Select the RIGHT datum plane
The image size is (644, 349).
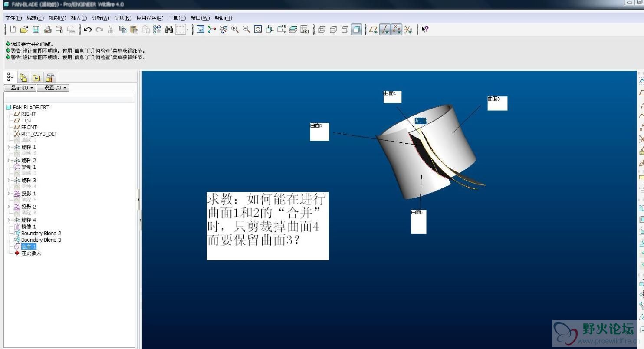[x=29, y=114]
